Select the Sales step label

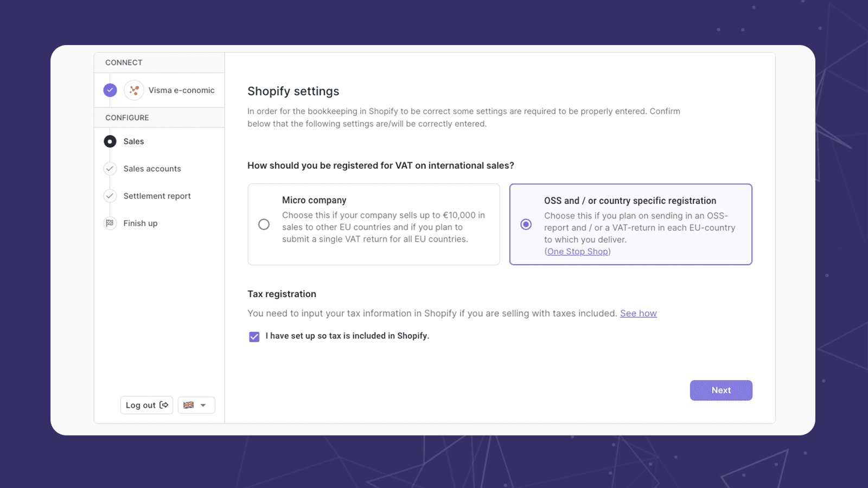[133, 142]
